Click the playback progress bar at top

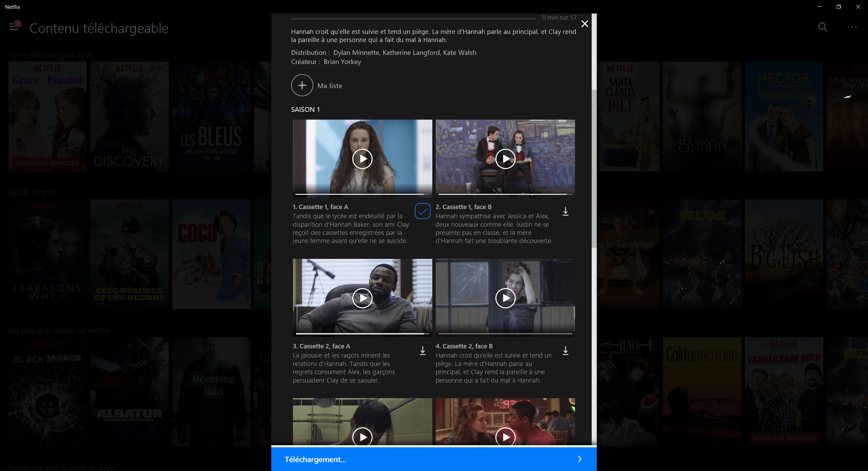[413, 18]
